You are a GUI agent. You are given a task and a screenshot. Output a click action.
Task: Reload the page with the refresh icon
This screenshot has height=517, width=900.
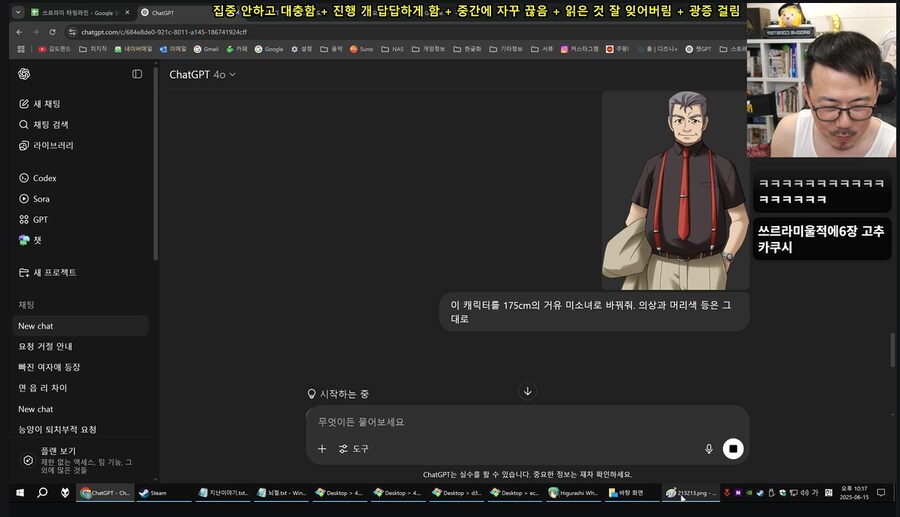[x=52, y=32]
